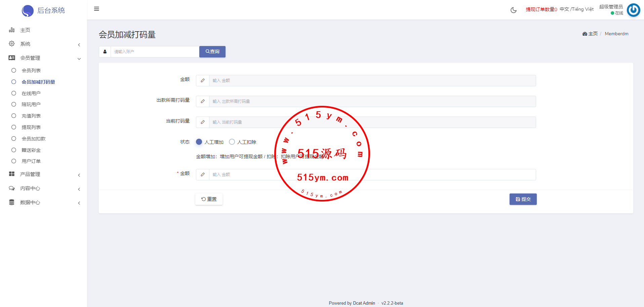Click the 内容中心 chat bubbles icon
Screen dimensions: 644x307
[x=12, y=188]
